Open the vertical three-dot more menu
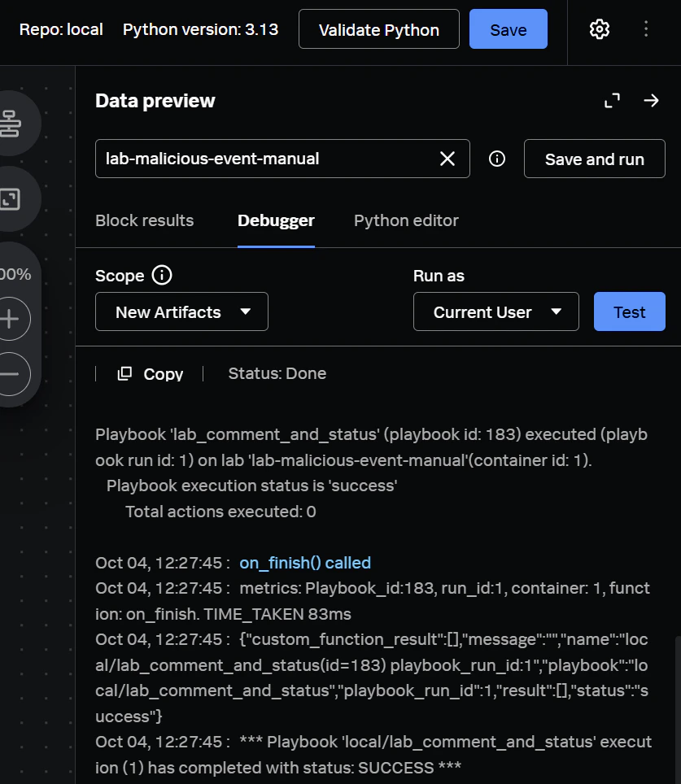The width and height of the screenshot is (681, 784). (646, 29)
